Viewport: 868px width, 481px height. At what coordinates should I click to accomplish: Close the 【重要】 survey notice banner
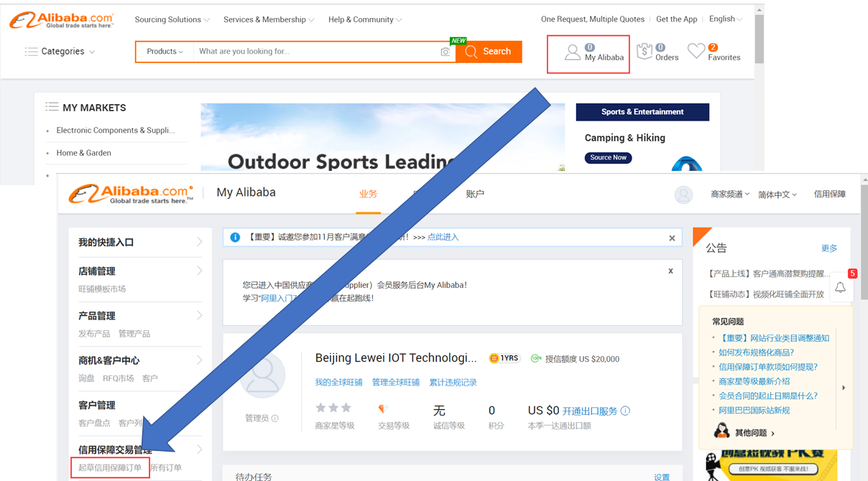tap(673, 238)
